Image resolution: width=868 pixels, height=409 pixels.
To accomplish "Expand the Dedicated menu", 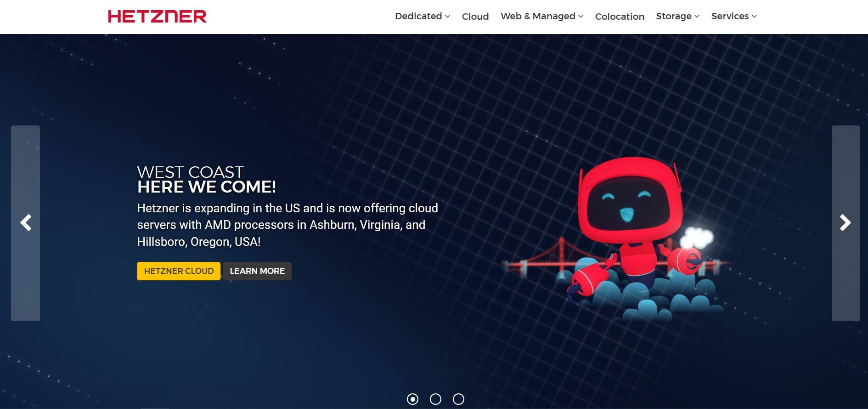I will pyautogui.click(x=423, y=16).
